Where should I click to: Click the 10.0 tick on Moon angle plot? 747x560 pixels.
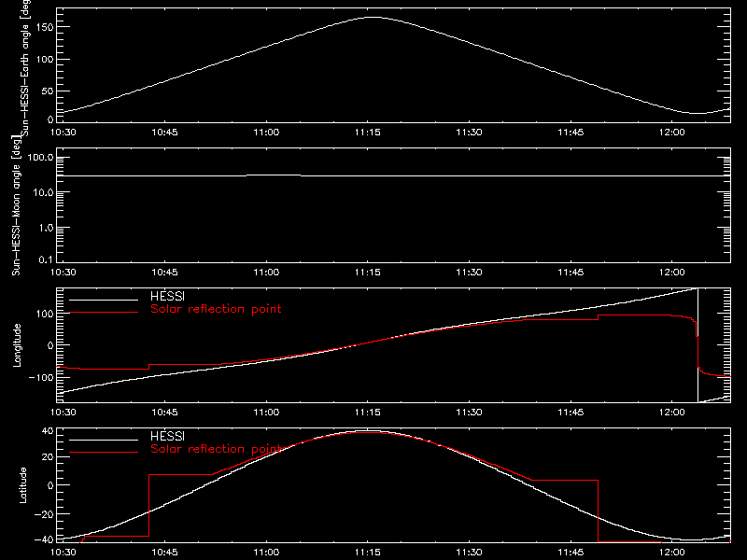(x=43, y=192)
